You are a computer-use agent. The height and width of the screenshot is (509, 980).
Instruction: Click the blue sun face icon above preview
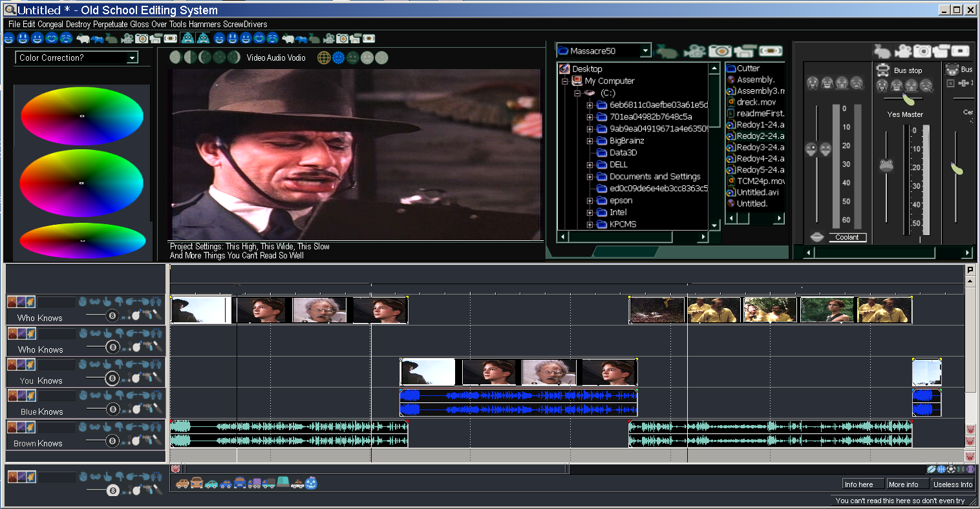338,57
